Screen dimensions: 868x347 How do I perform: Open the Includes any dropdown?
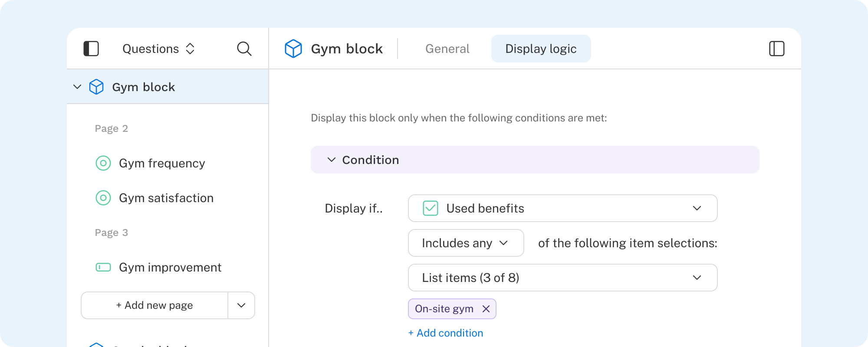pos(466,243)
